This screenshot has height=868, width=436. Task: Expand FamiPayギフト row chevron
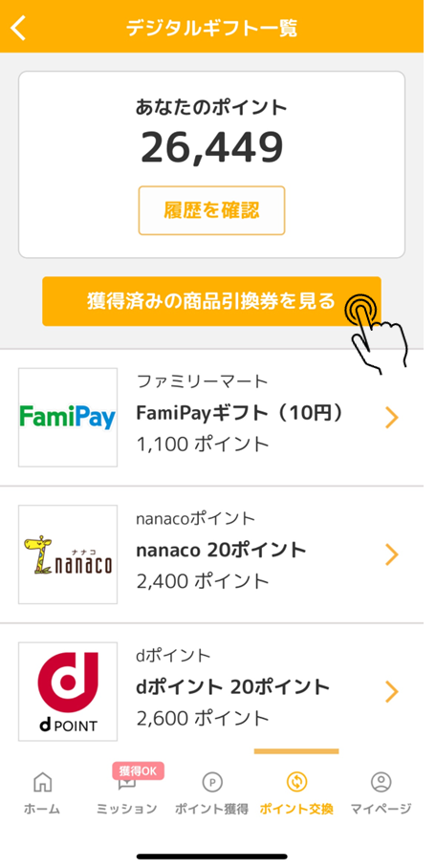click(392, 418)
